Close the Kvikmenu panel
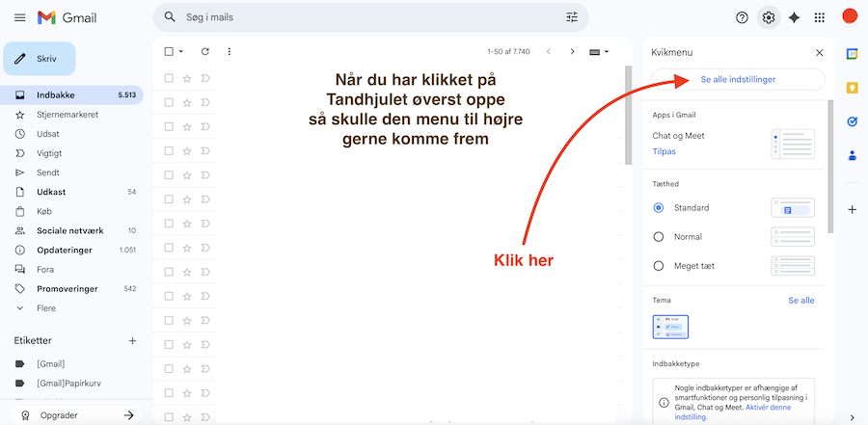The image size is (868, 425). click(819, 53)
